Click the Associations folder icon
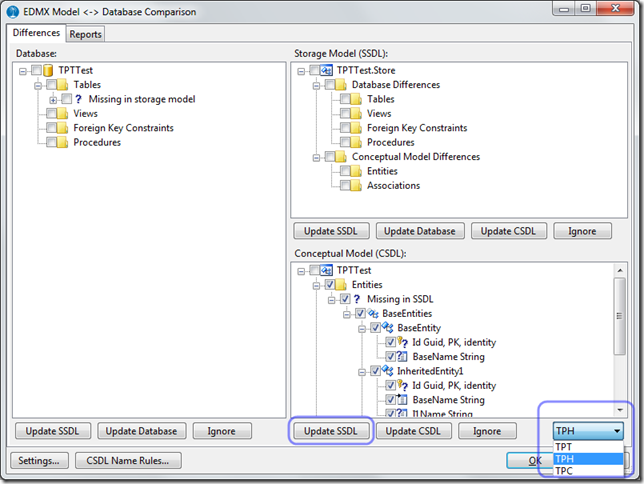This screenshot has height=484, width=644. click(x=356, y=186)
